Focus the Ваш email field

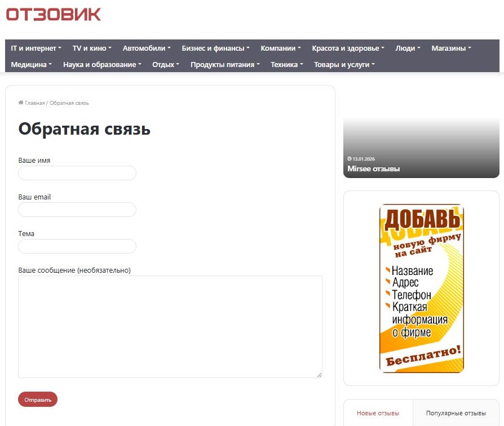tap(77, 210)
